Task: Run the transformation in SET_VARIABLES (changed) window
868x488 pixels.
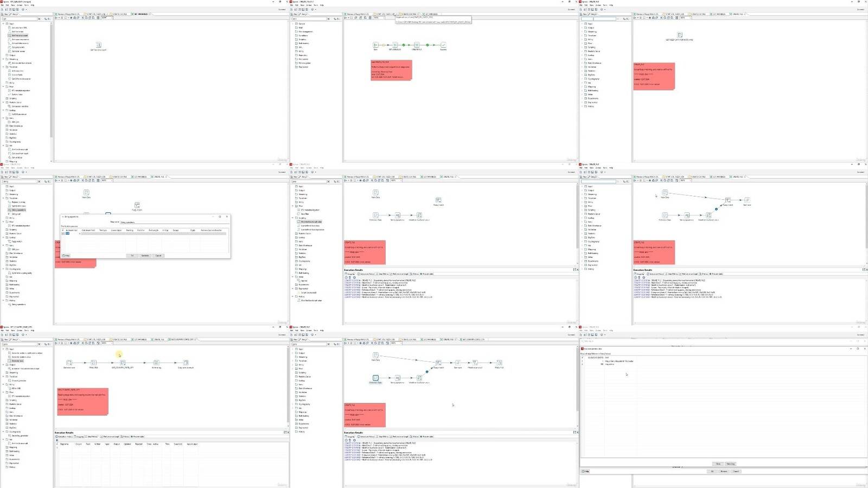Action: 56,17
